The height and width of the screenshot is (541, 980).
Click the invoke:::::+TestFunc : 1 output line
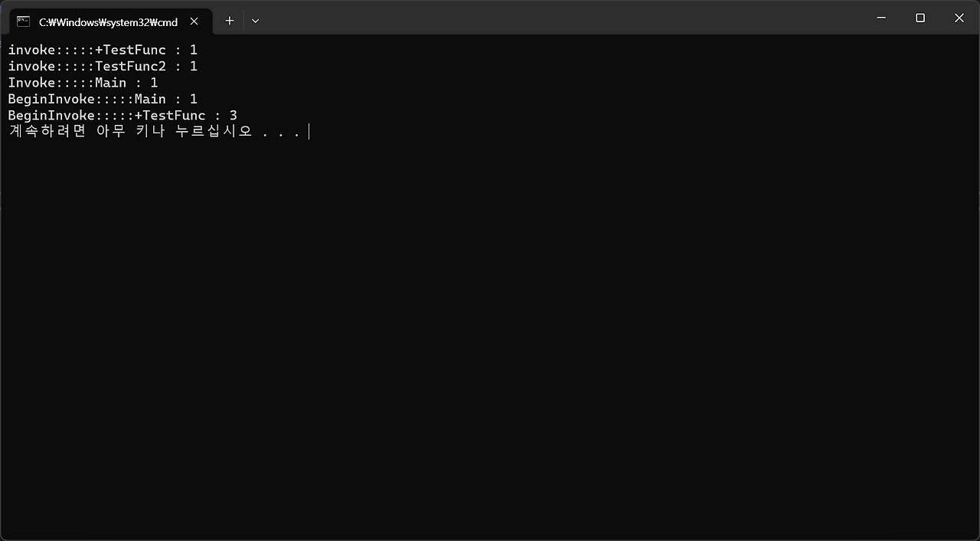[103, 49]
